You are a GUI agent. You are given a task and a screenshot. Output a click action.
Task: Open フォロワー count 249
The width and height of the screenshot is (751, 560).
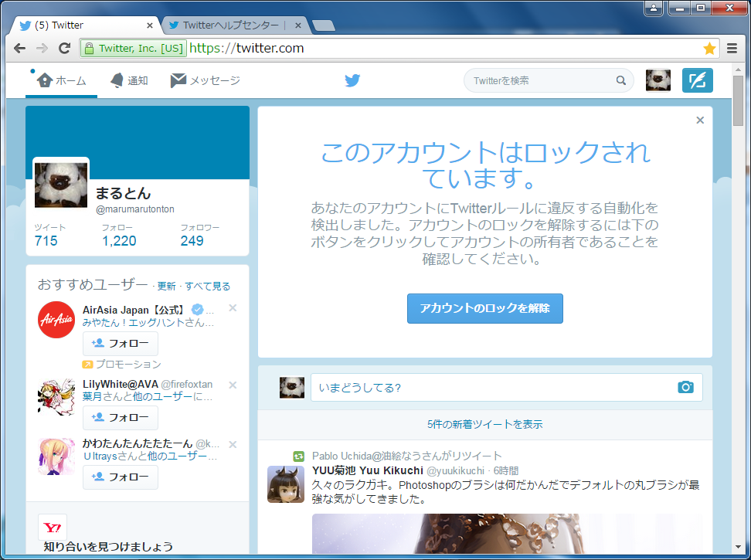click(x=199, y=235)
